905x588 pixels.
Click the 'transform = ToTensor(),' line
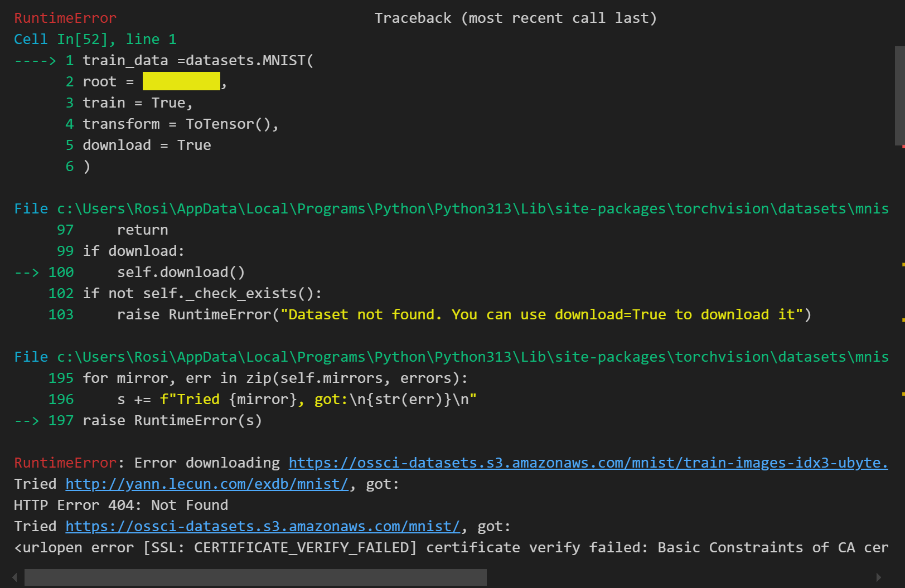tap(181, 124)
